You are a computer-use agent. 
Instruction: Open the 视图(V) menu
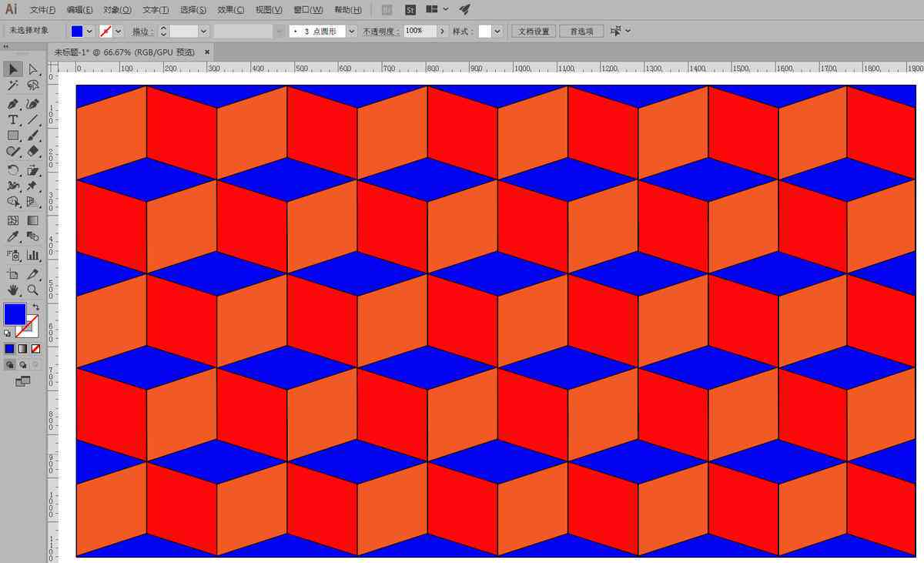269,10
